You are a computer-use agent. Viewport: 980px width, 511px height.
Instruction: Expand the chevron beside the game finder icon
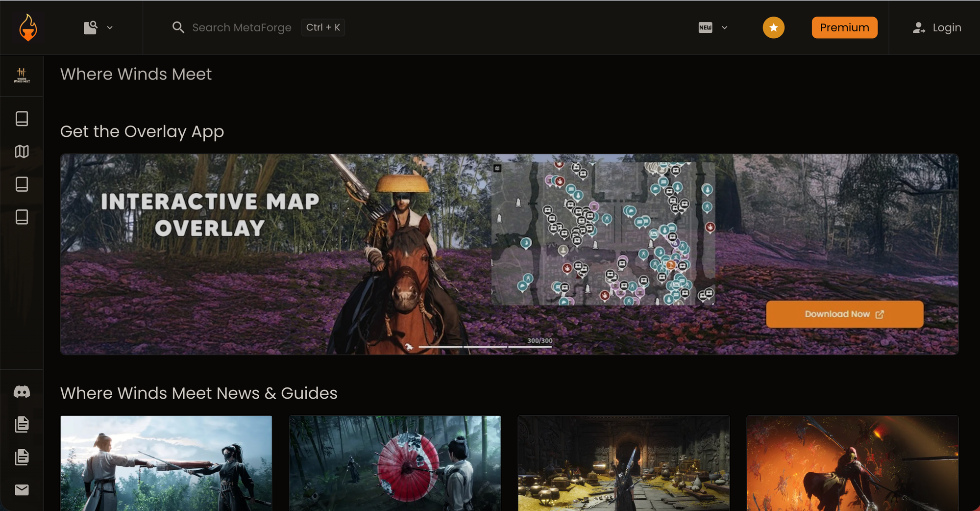[x=110, y=28]
